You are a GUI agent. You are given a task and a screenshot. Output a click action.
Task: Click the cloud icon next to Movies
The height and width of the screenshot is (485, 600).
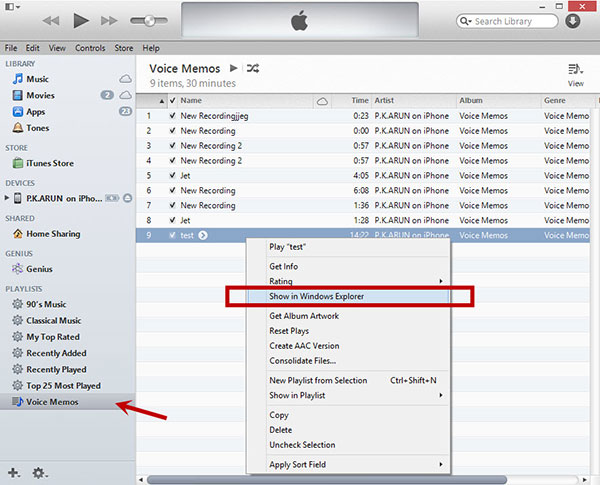[125, 95]
